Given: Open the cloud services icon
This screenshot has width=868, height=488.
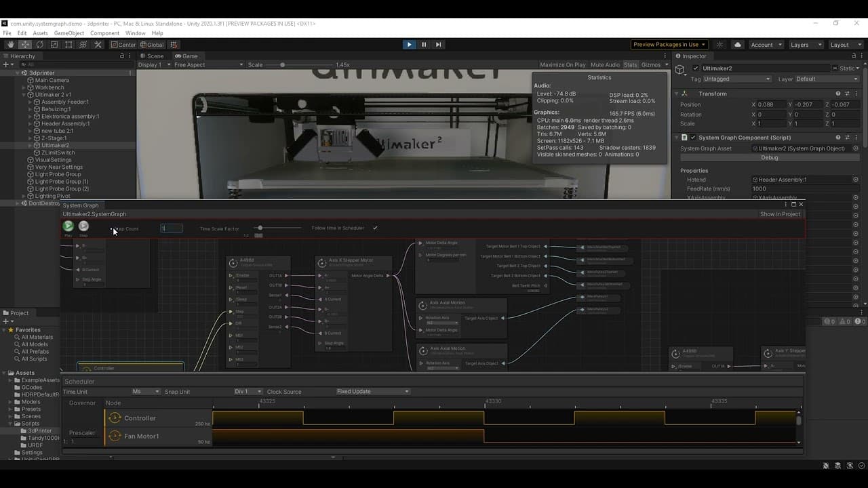Looking at the screenshot, I should coord(738,45).
